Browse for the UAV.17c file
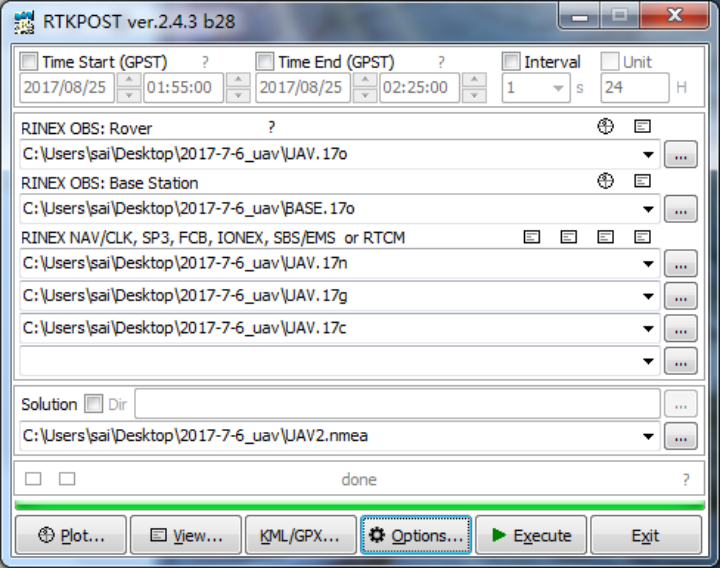The height and width of the screenshot is (568, 720). pyautogui.click(x=681, y=328)
